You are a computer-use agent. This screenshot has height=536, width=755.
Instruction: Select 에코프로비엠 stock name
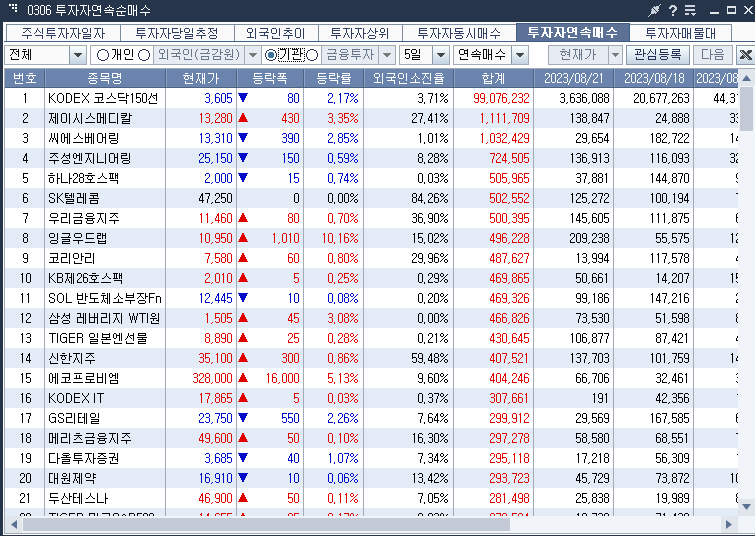click(84, 379)
